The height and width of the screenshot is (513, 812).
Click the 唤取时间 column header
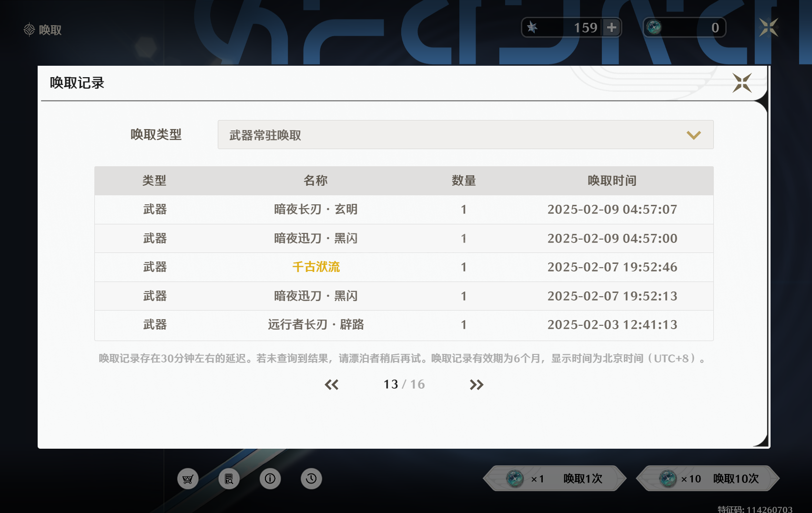pos(612,181)
